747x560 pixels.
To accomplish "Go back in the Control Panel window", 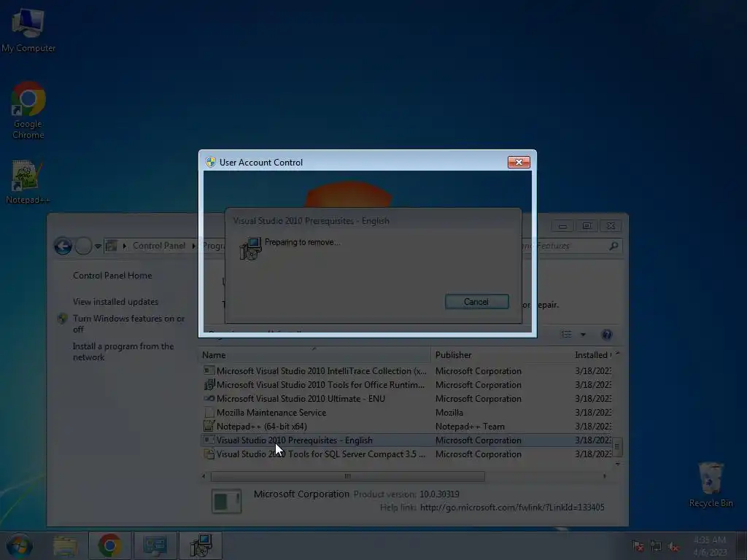I will (x=63, y=246).
